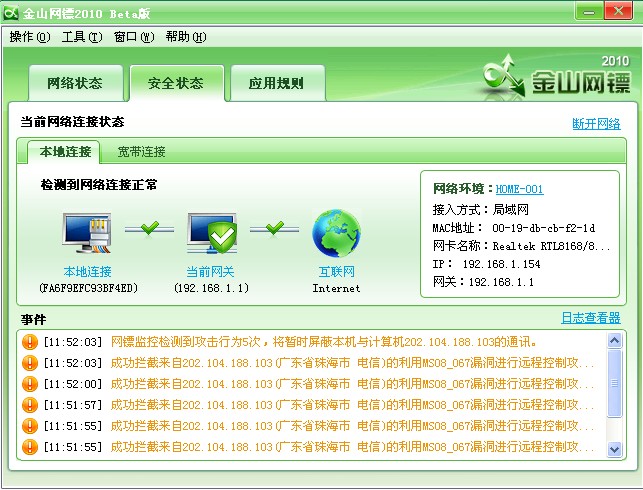Click the 网关 192.168.1.1 entry in info panel
Screen dimensions: 643x490
click(x=483, y=282)
